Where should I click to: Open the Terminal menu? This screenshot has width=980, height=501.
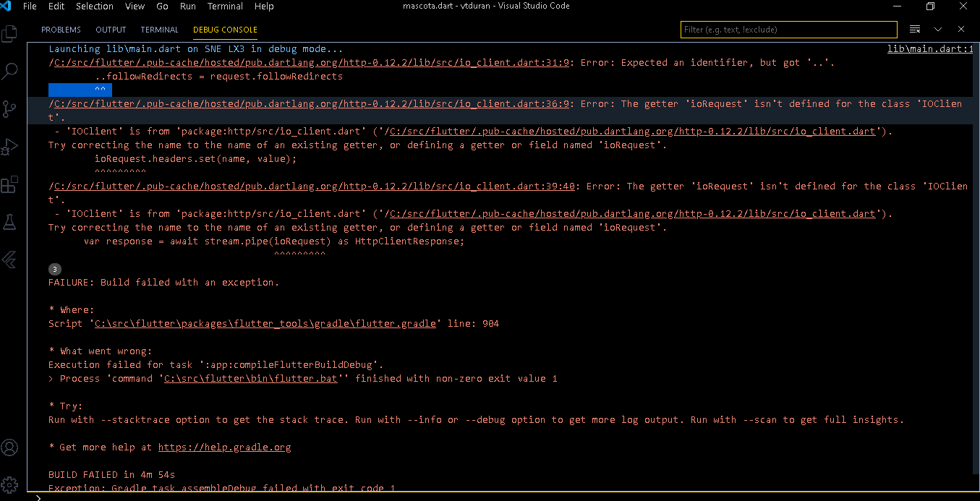(225, 6)
